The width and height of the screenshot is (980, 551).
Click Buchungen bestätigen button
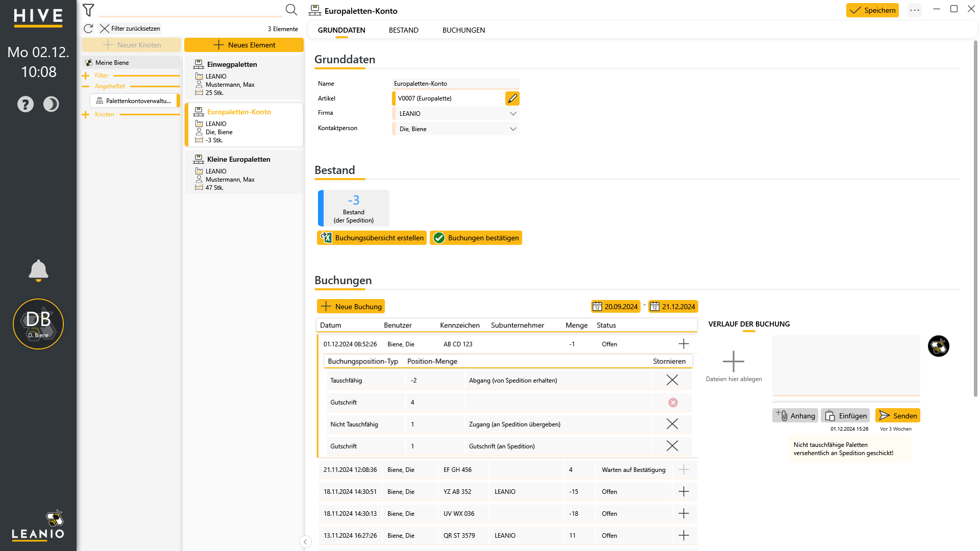476,238
